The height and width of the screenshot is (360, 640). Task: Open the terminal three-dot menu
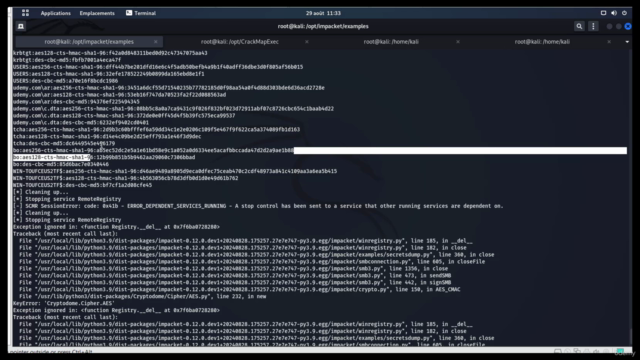[593, 27]
